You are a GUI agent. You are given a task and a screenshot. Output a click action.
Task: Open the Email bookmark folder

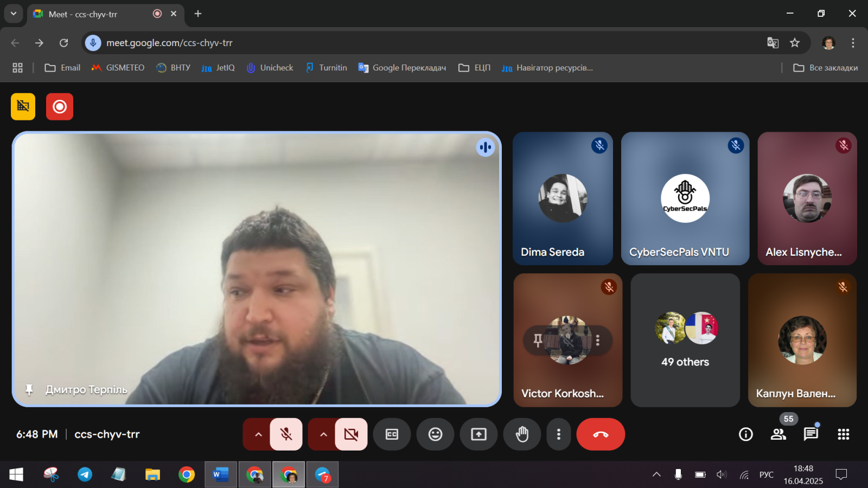(62, 68)
